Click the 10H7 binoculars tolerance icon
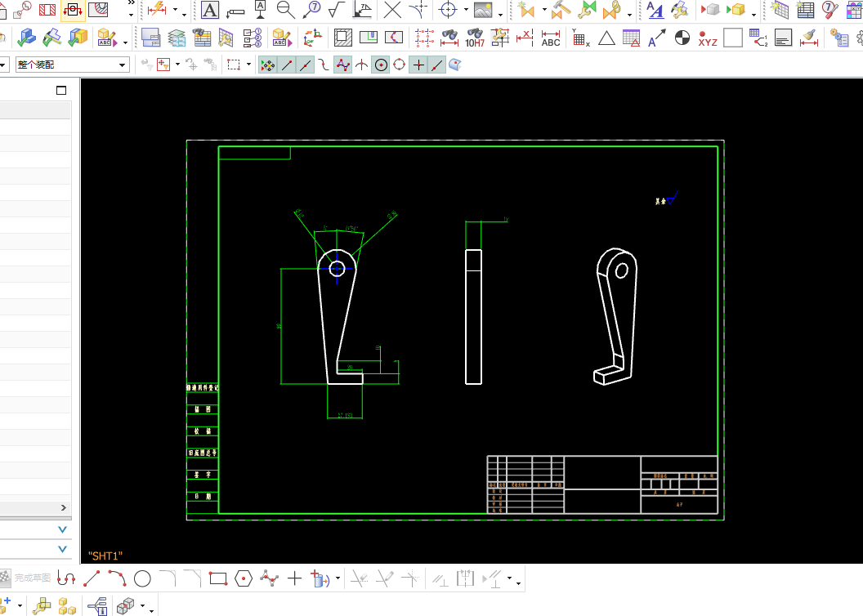Image resolution: width=863 pixels, height=616 pixels. tap(475, 38)
